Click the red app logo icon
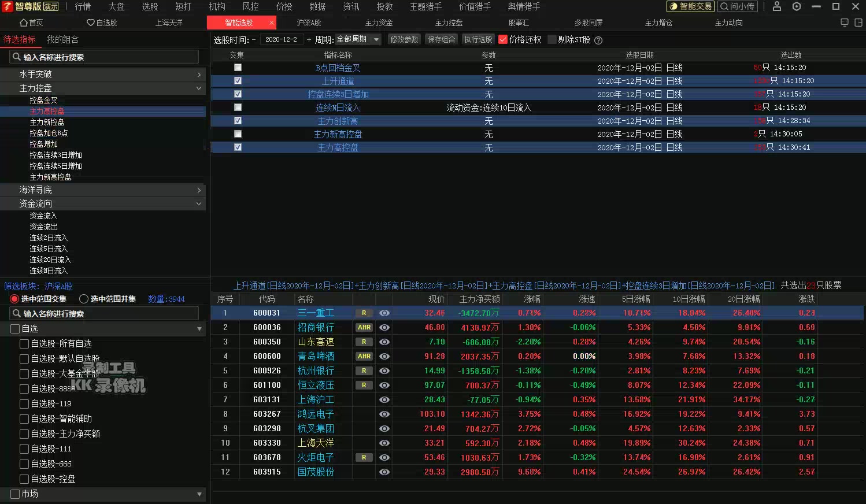 [x=7, y=6]
